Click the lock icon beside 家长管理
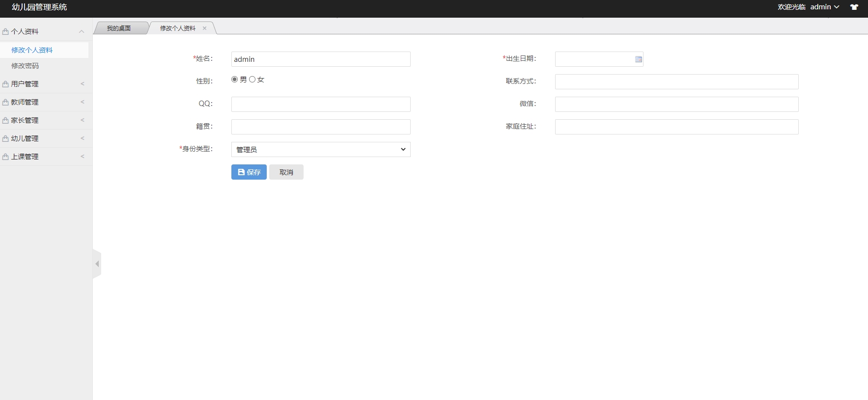The image size is (868, 400). (5, 121)
